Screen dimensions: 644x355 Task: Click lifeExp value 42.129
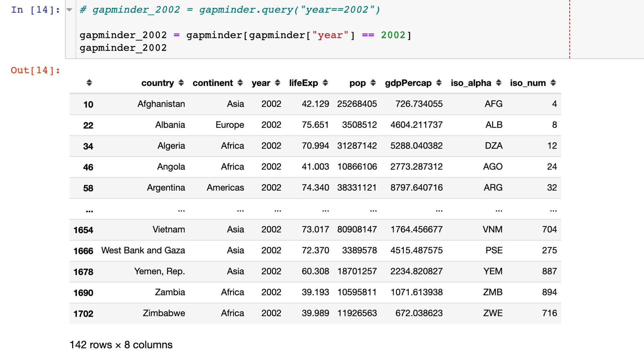(315, 104)
